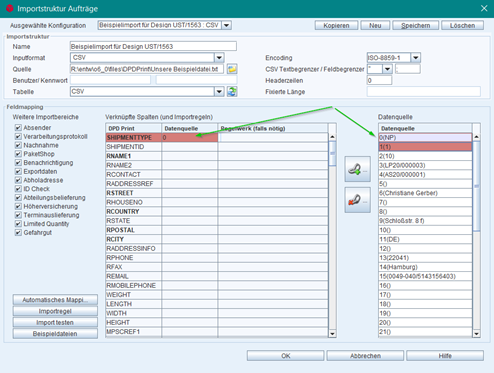Click Regelwerk column header
This screenshot has height=373, width=494.
273,128
